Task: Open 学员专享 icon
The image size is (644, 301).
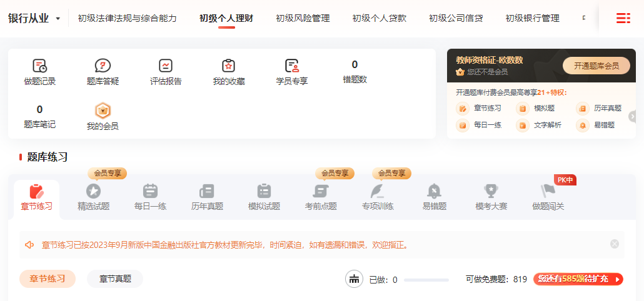Action: (x=292, y=66)
